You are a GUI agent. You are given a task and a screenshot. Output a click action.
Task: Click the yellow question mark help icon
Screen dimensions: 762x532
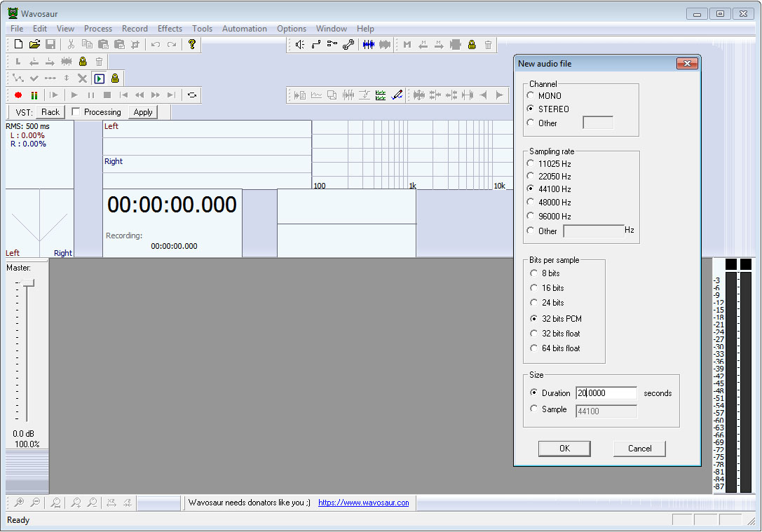coord(191,44)
